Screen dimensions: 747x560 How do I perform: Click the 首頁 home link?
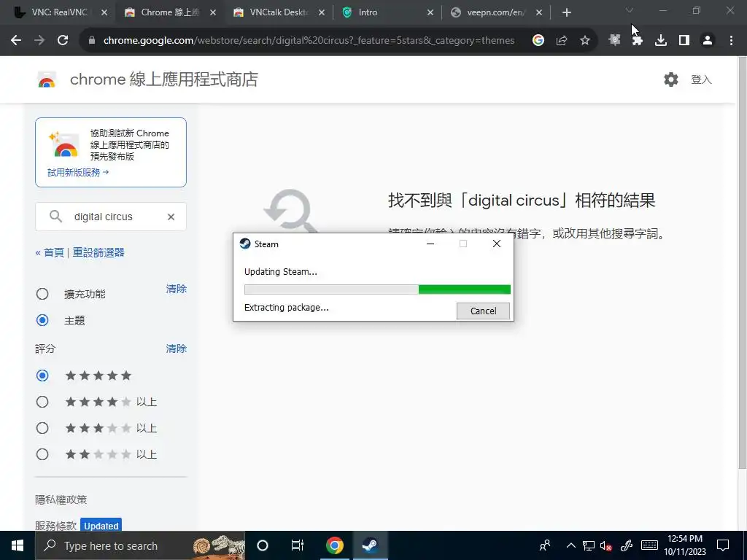pyautogui.click(x=53, y=252)
